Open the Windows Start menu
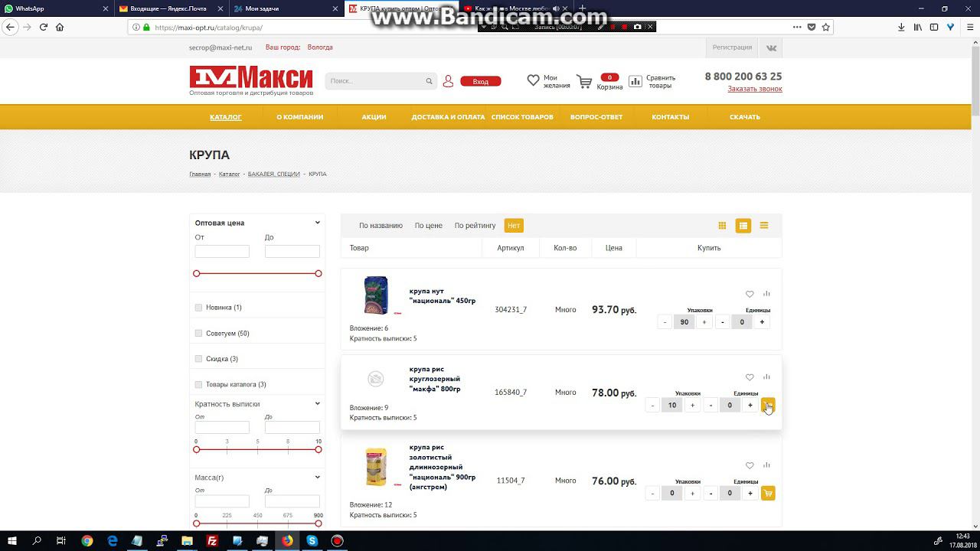 [12, 541]
